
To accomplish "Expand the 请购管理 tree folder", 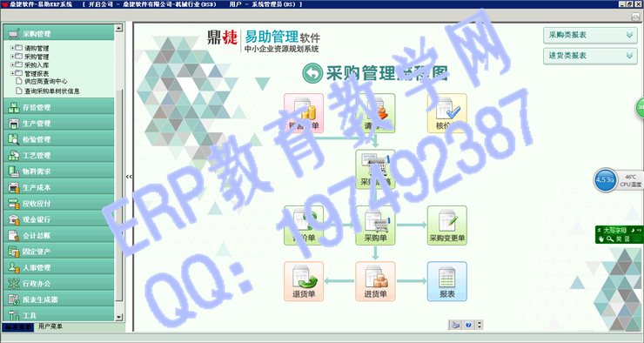I will click(12, 48).
